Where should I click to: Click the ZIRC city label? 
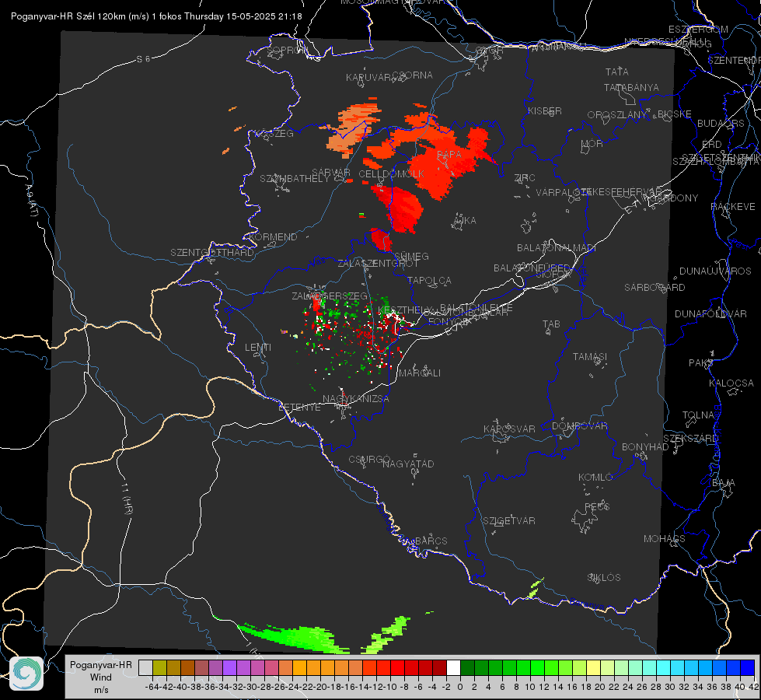click(525, 178)
